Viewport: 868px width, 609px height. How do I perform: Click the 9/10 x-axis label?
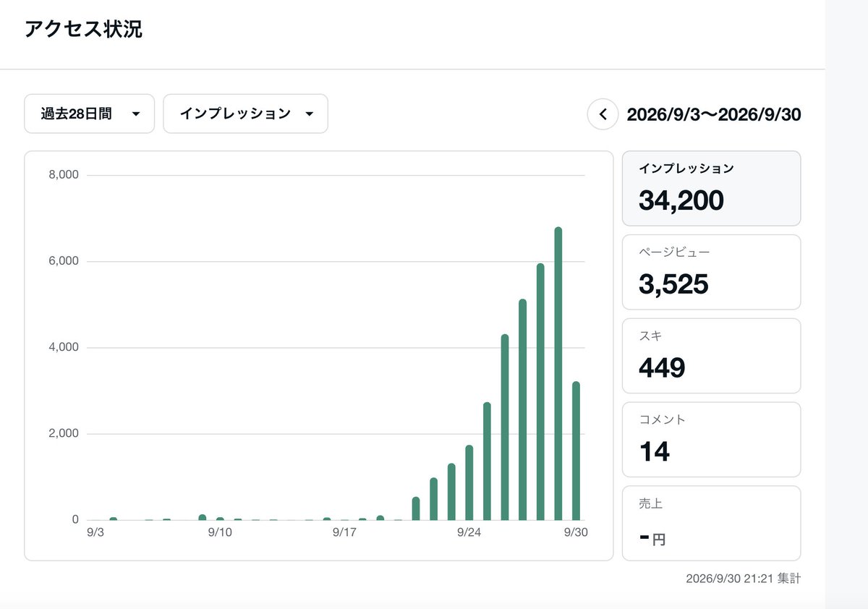pyautogui.click(x=220, y=532)
